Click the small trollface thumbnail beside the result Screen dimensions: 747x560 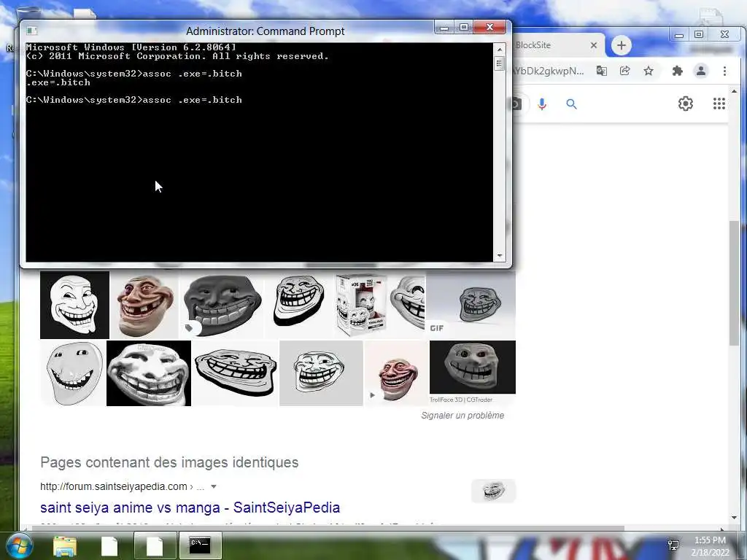(x=493, y=491)
